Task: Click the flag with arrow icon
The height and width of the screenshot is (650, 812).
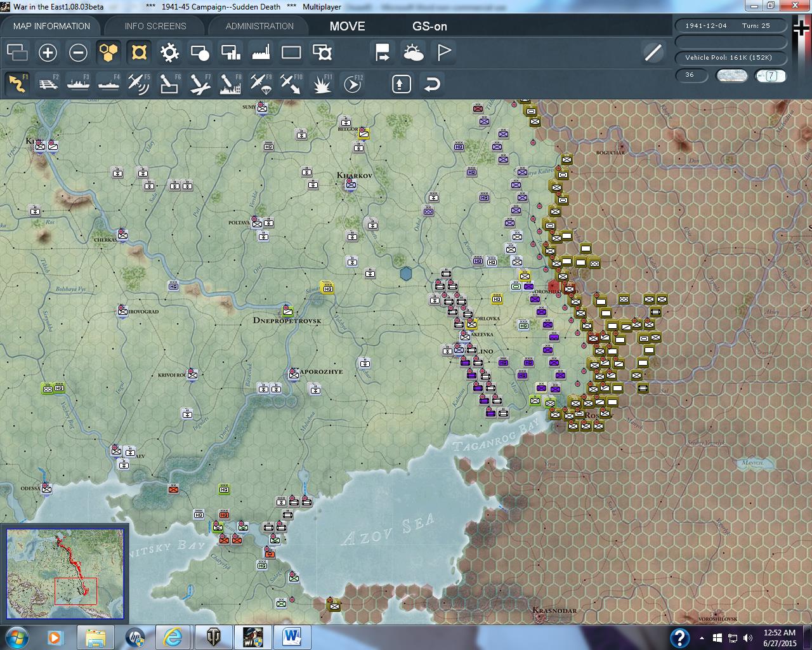Action: [383, 53]
